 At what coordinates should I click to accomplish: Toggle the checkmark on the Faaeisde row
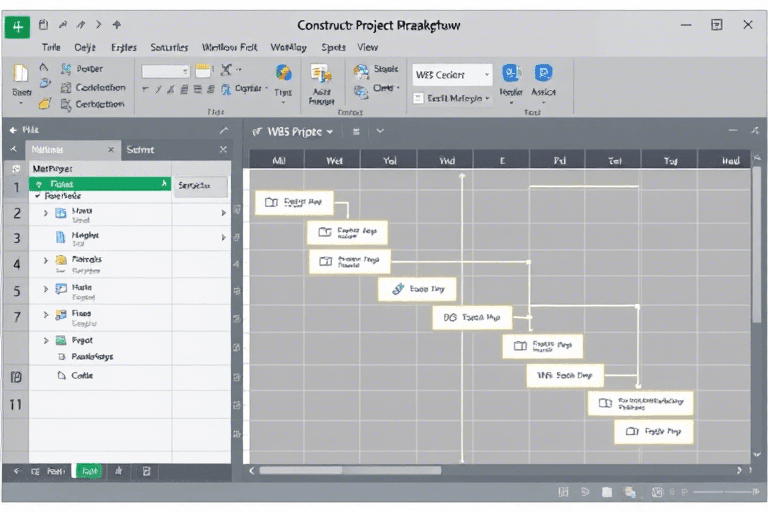[x=37, y=197]
